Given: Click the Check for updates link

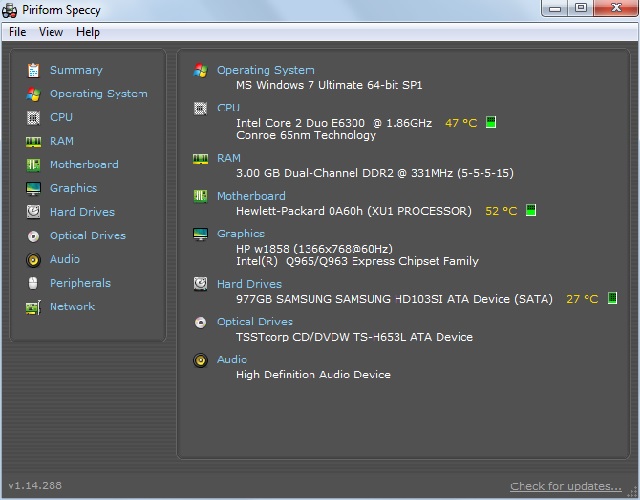Looking at the screenshot, I should (x=566, y=486).
